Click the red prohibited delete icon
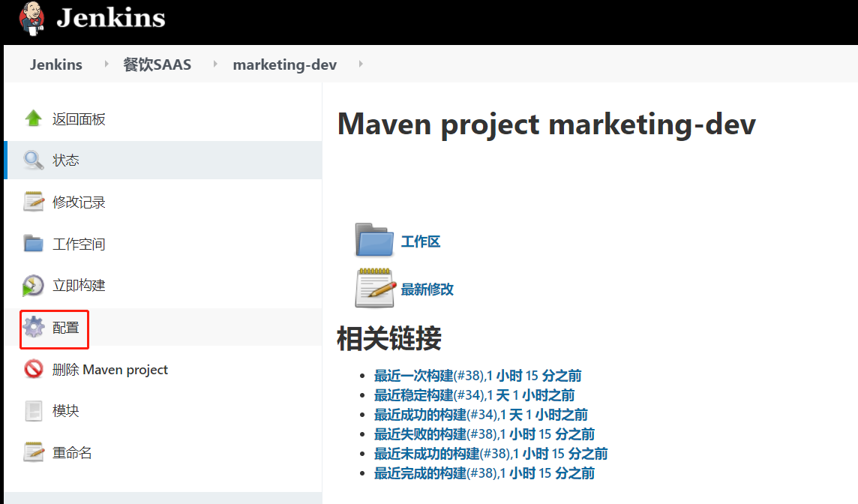The image size is (858, 504). click(x=34, y=368)
